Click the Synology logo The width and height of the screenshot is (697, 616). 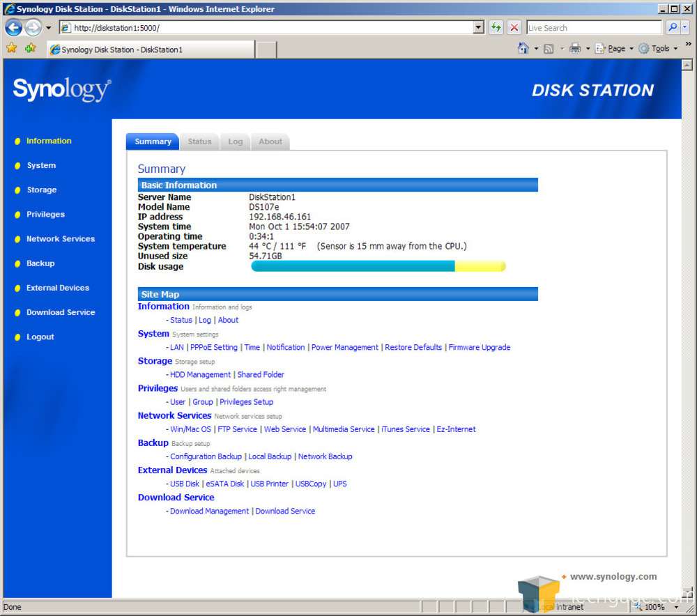pyautogui.click(x=62, y=89)
